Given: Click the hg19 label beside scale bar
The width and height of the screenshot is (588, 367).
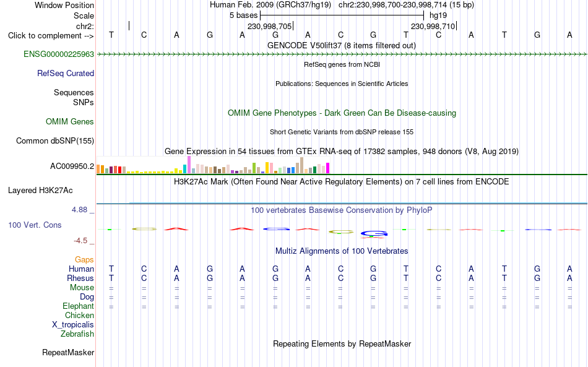Looking at the screenshot, I should 438,15.
